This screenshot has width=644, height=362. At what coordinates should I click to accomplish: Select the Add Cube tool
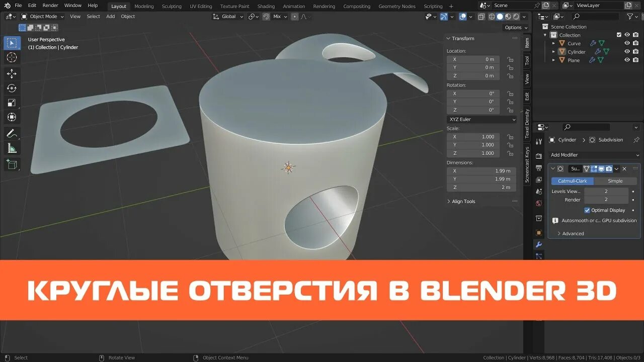(x=12, y=164)
